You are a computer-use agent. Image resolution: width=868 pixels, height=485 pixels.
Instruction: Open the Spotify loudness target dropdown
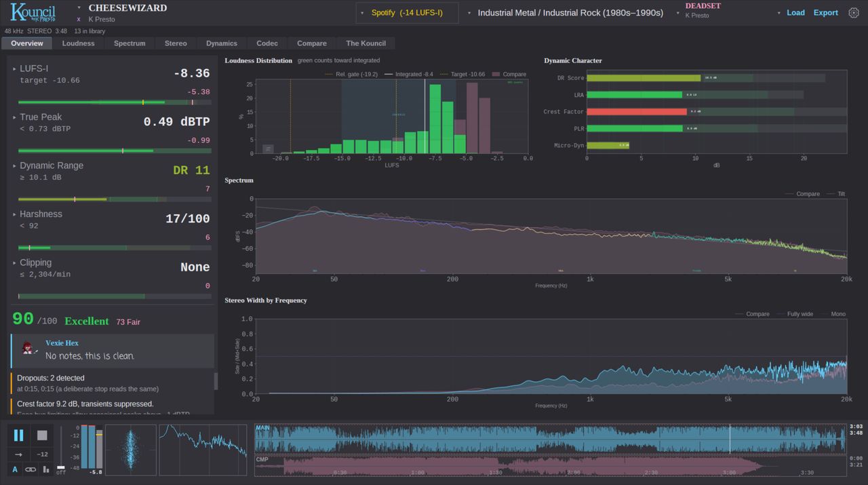point(407,13)
